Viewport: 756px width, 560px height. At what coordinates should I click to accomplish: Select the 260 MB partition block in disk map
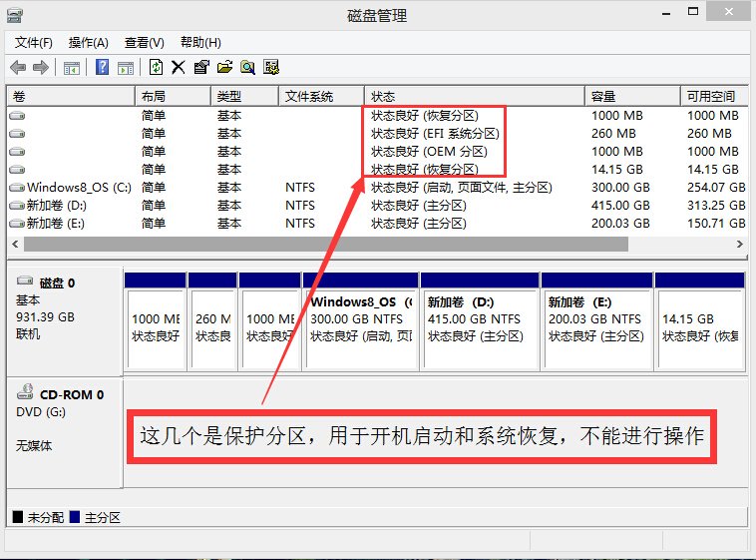[212, 321]
